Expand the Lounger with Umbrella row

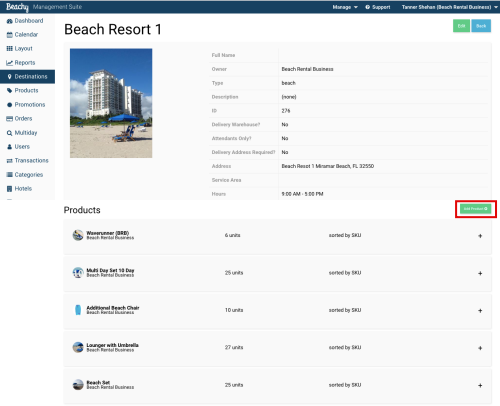point(480,348)
